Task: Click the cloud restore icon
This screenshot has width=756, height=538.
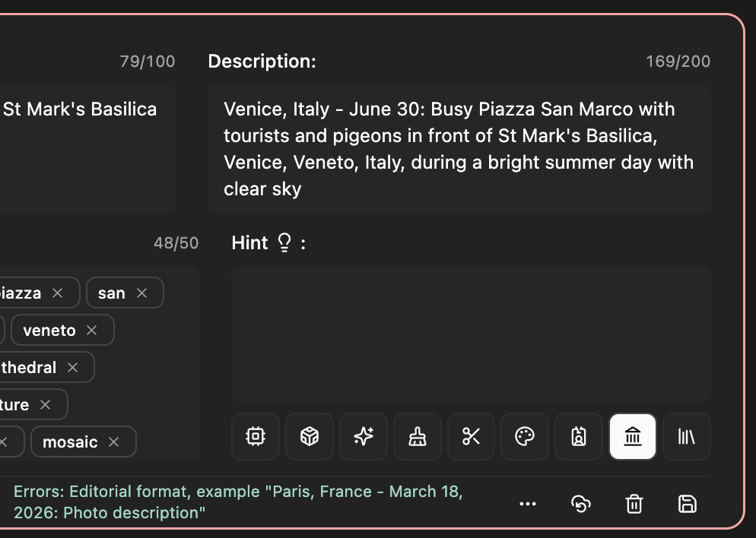Action: [x=581, y=504]
